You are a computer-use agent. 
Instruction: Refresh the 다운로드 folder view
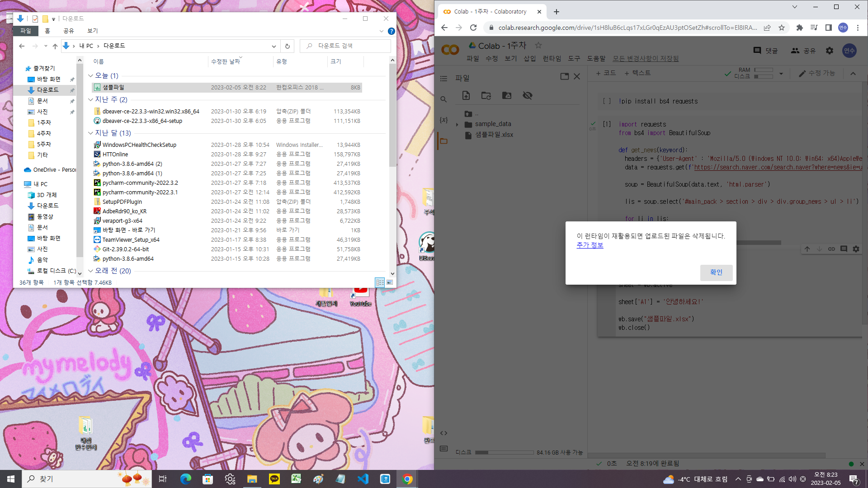pyautogui.click(x=287, y=46)
